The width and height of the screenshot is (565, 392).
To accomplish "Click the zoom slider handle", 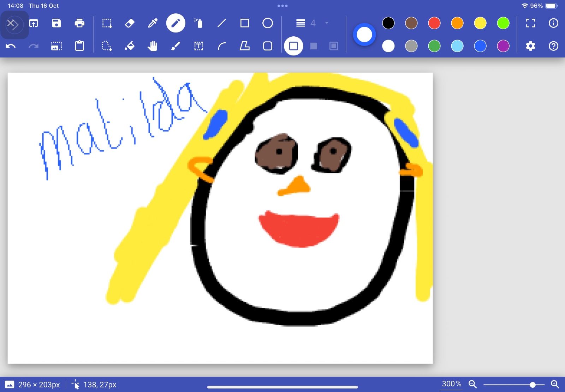I will 533,385.
